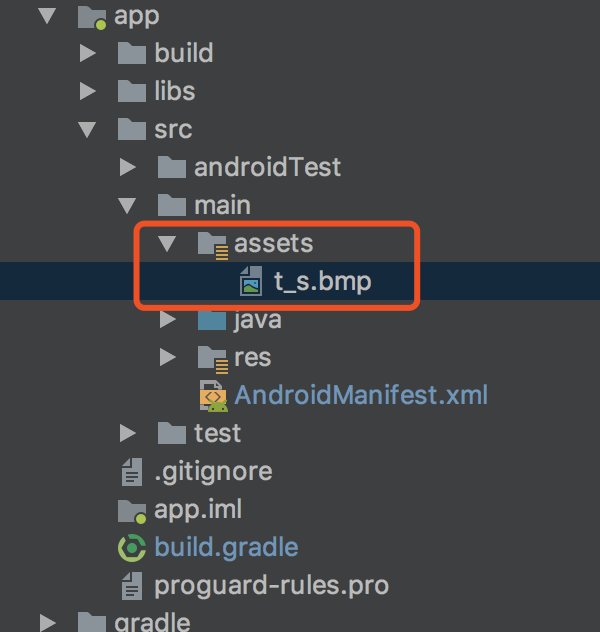This screenshot has height=632, width=600.
Task: Click the main folder icon
Action: coord(172,205)
